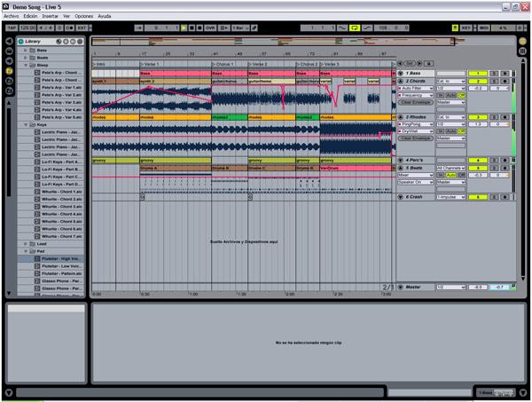The image size is (532, 402).
Task: Unfold the 4 Perc's track
Action: 401,161
